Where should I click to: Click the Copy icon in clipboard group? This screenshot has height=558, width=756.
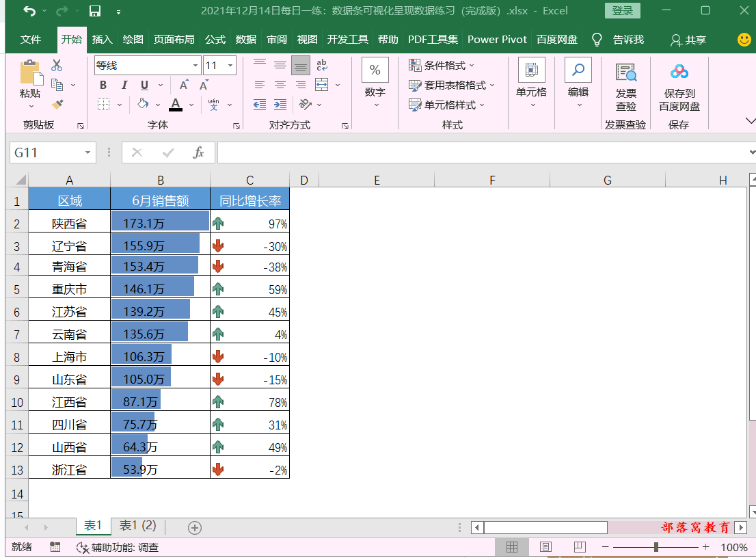(x=57, y=85)
